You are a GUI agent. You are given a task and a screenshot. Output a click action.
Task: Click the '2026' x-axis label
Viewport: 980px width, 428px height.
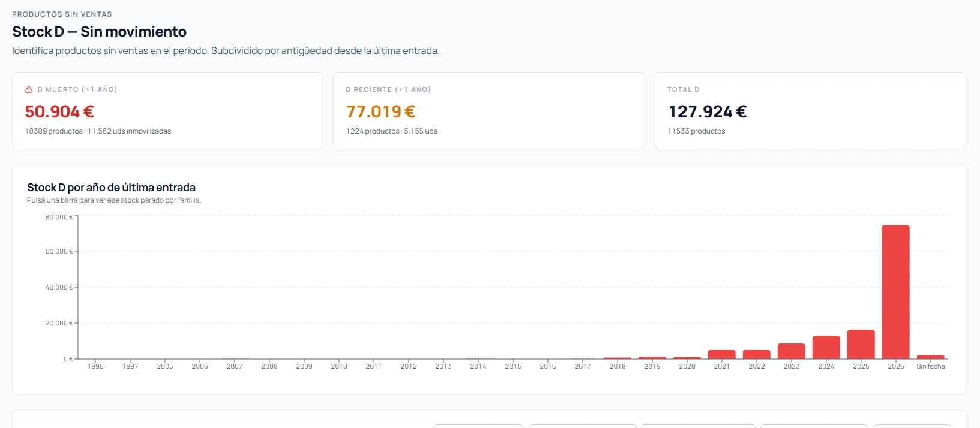point(896,366)
